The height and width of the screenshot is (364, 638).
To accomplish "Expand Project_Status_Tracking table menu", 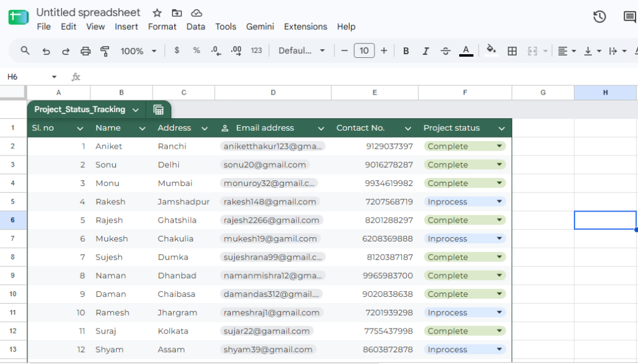I will [x=136, y=110].
